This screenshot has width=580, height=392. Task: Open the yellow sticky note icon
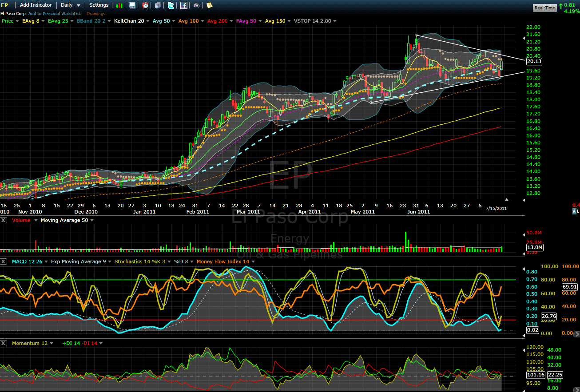click(209, 5)
